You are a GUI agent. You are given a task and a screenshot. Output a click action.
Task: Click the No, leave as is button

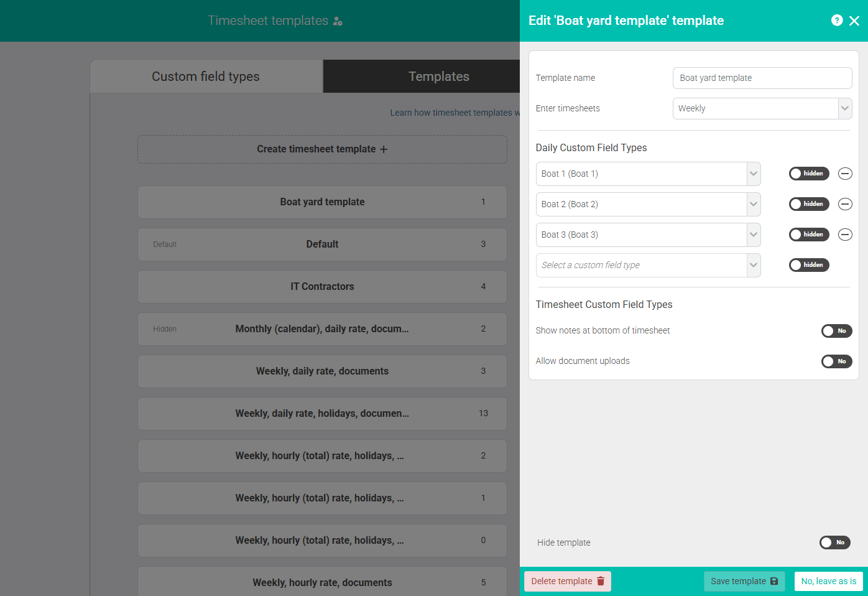(x=828, y=581)
